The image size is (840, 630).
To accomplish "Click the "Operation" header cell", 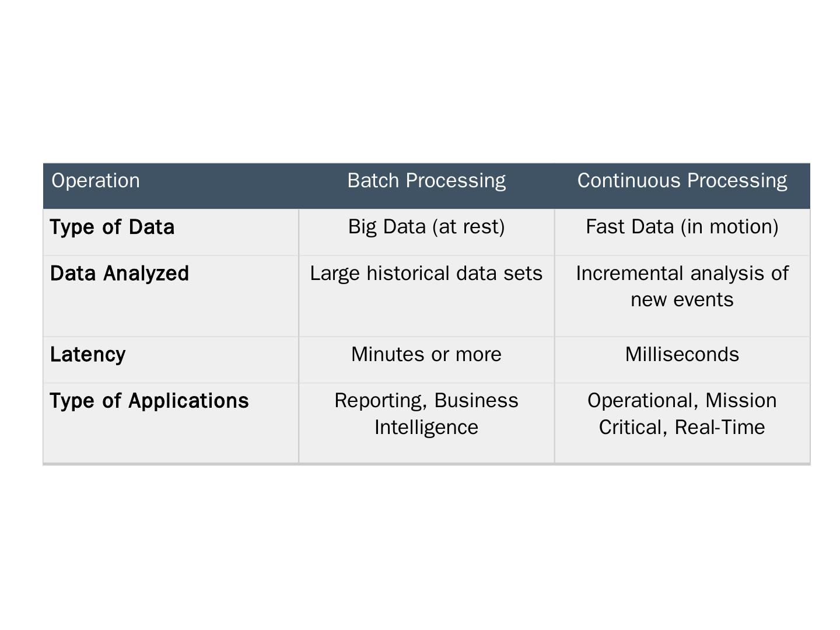I will pos(96,181).
